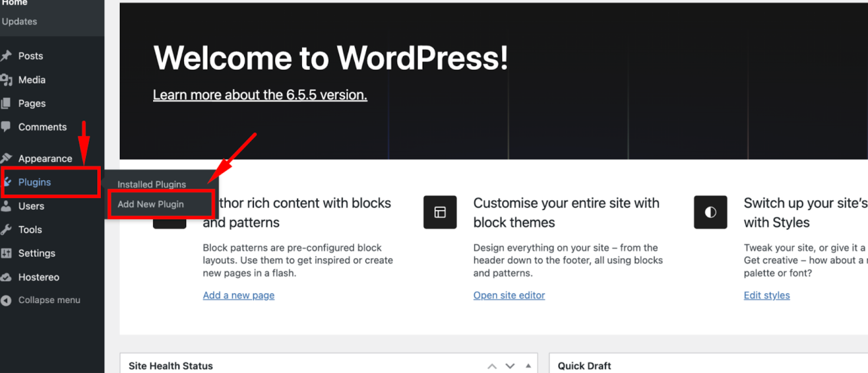Toggle Site Health Status panel collapse
This screenshot has height=373, width=868.
[528, 366]
